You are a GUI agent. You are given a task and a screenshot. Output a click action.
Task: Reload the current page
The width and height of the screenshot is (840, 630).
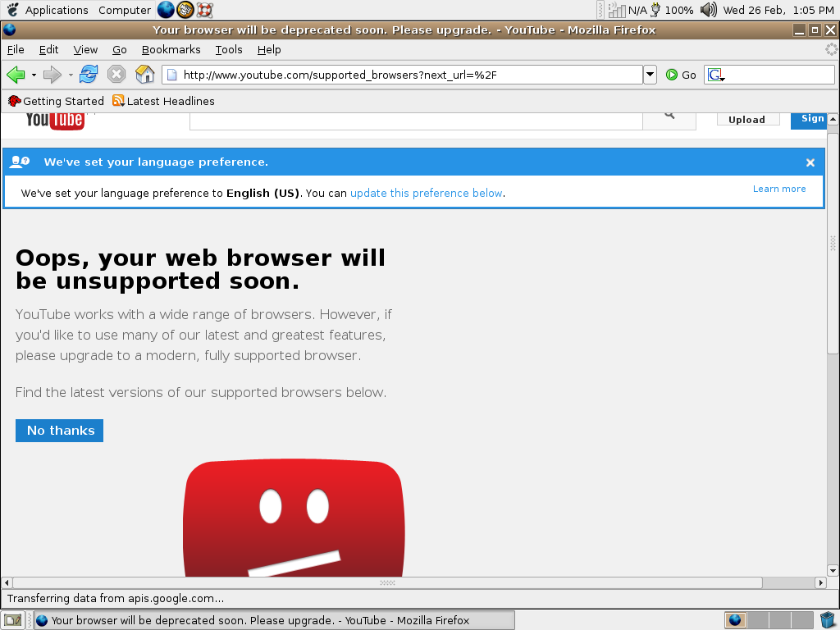click(89, 75)
